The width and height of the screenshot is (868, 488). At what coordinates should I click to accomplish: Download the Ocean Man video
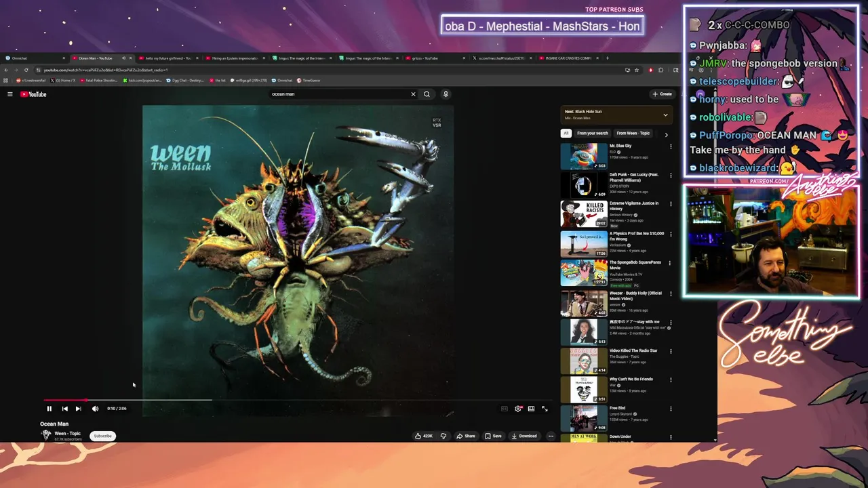click(524, 436)
